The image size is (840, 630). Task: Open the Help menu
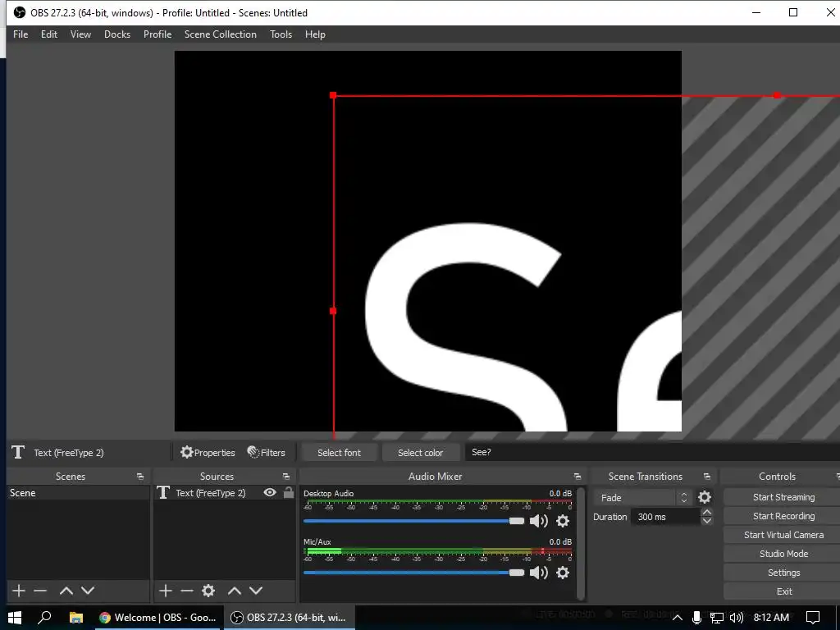315,34
